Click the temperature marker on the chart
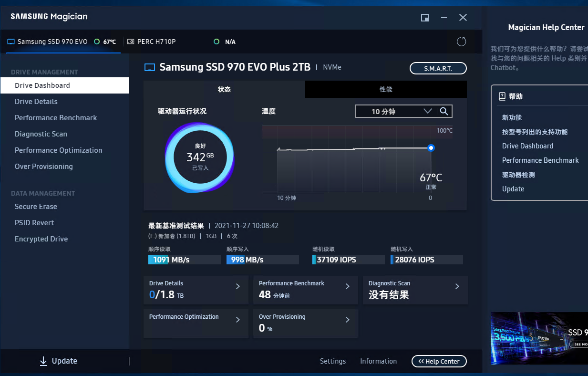The image size is (588, 376). pyautogui.click(x=431, y=148)
